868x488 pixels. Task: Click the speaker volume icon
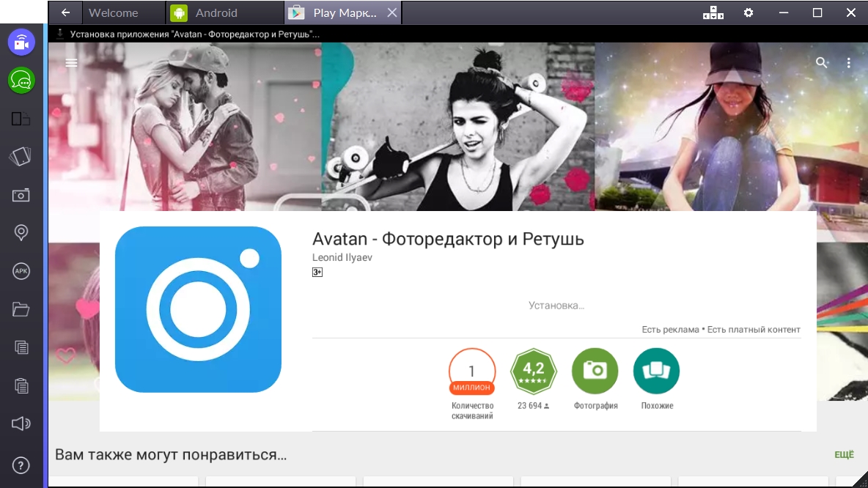pyautogui.click(x=21, y=424)
